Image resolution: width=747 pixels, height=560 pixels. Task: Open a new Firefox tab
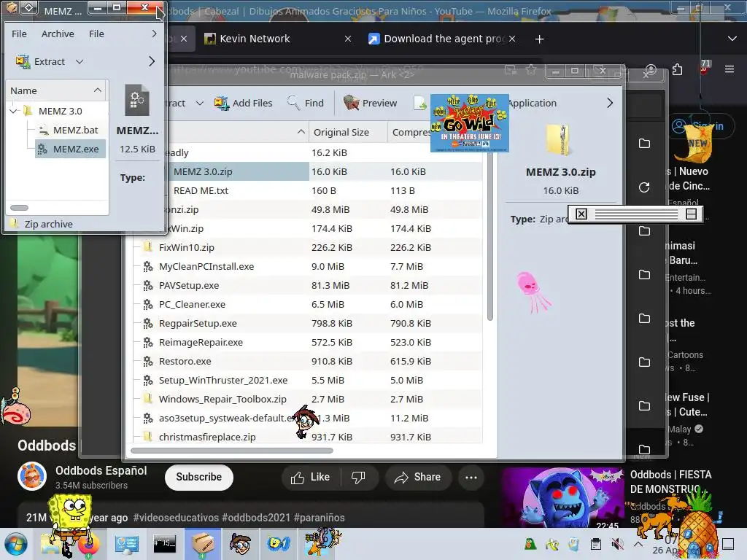[x=539, y=39]
